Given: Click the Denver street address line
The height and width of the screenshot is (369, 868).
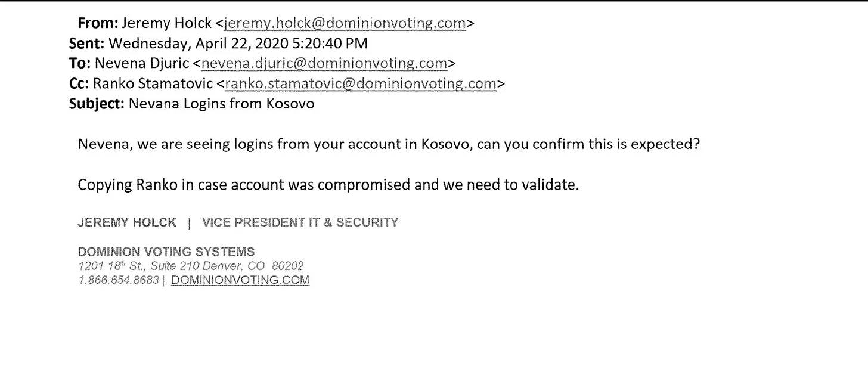Looking at the screenshot, I should point(191,266).
